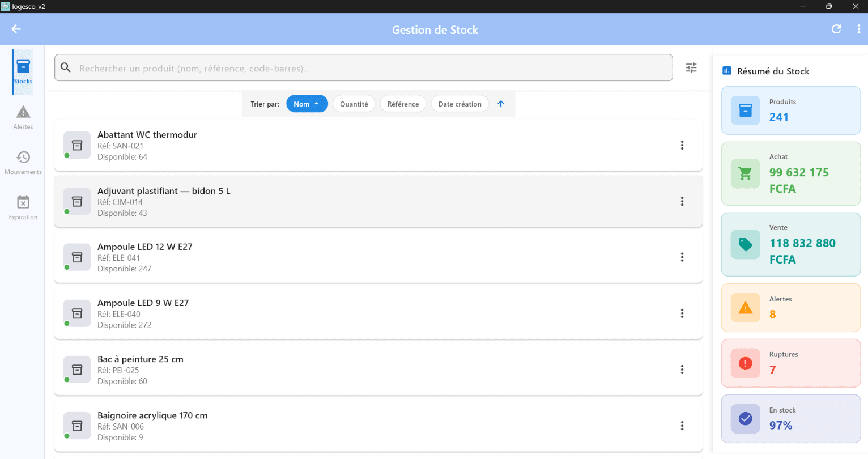Open options for Ampoule LED 9 W
868x459 pixels.
coord(682,313)
